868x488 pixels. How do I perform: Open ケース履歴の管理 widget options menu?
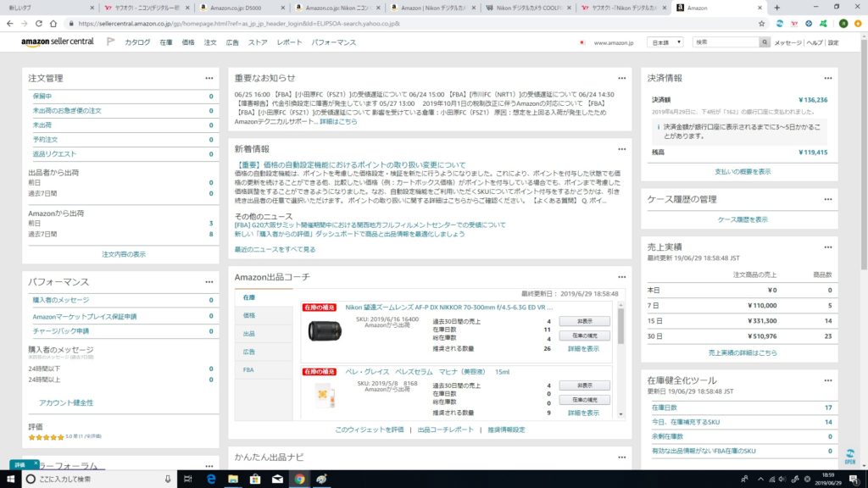tap(828, 200)
